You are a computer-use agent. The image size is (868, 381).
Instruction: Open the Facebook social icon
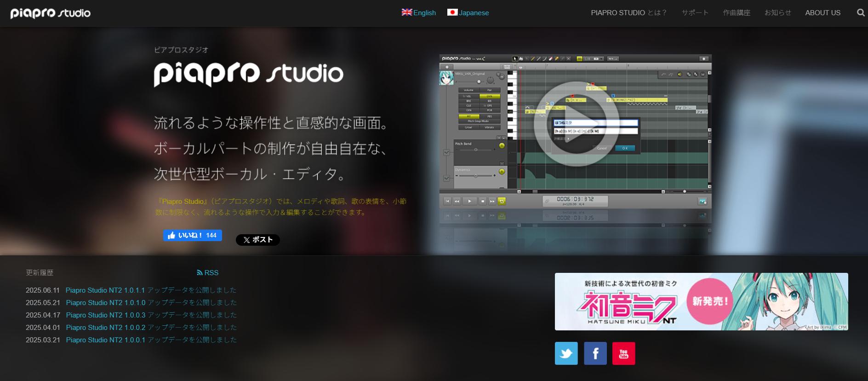pyautogui.click(x=595, y=353)
